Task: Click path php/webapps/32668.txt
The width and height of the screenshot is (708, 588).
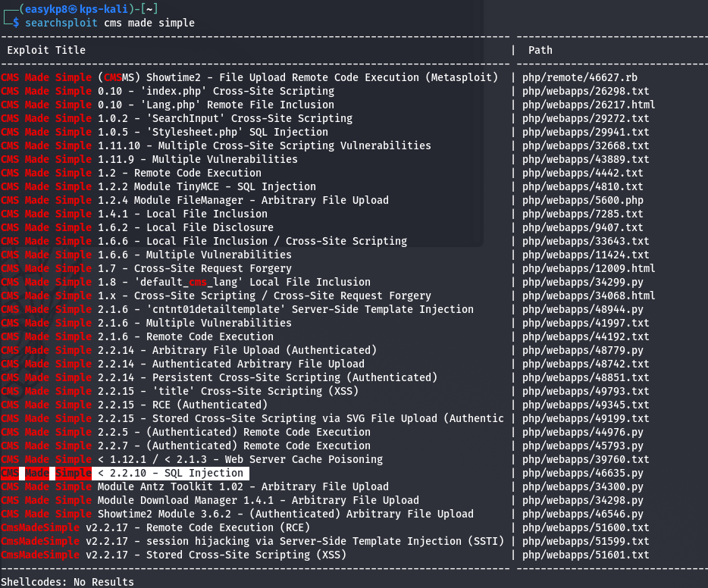Action: (586, 145)
